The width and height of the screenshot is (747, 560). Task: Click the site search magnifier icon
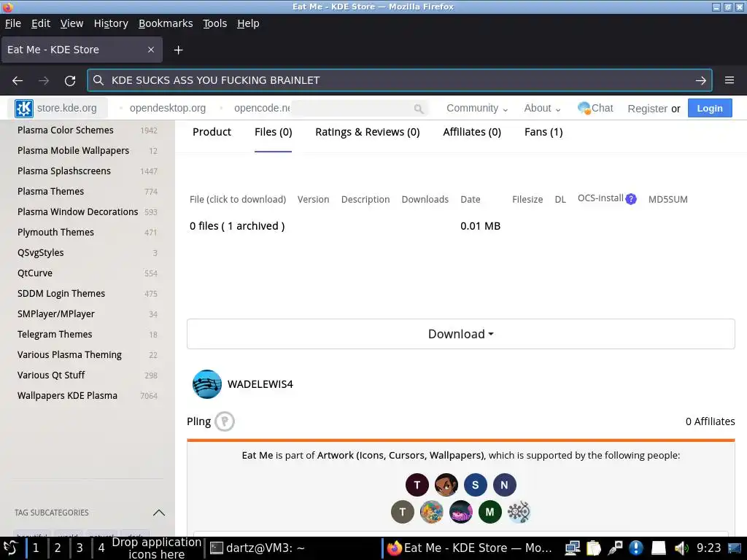point(418,109)
